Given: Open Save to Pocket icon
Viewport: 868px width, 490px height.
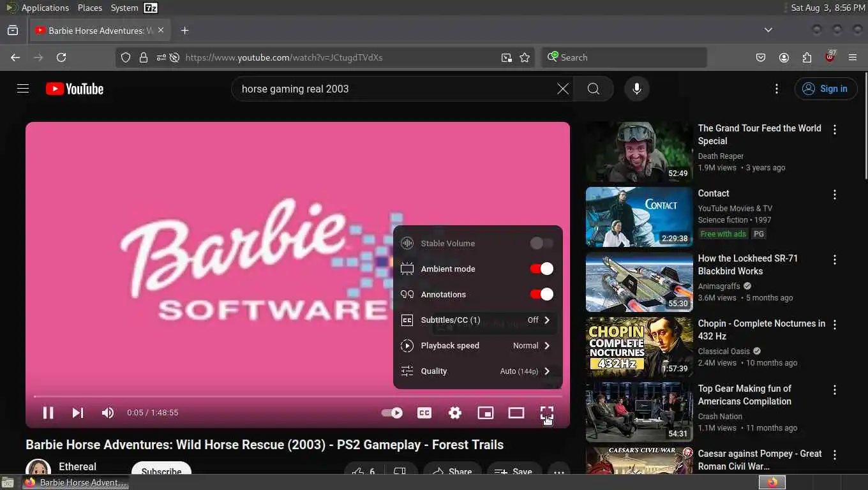Looking at the screenshot, I should (x=761, y=57).
